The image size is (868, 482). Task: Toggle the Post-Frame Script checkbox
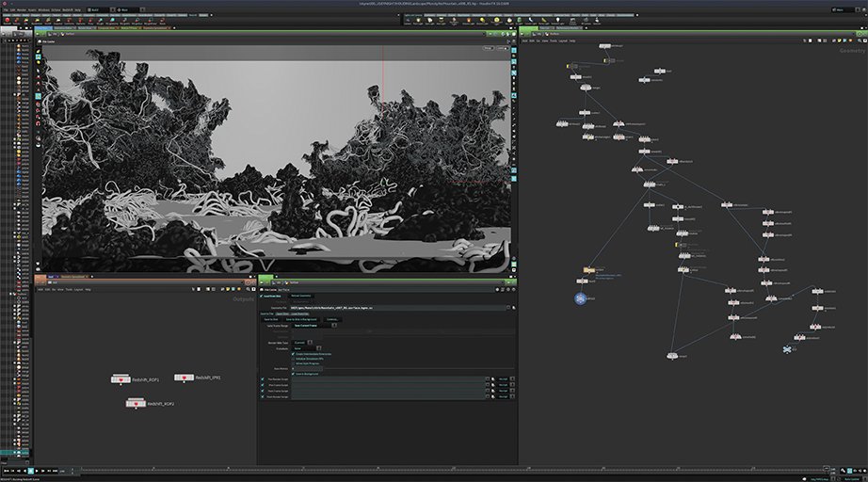pos(263,391)
